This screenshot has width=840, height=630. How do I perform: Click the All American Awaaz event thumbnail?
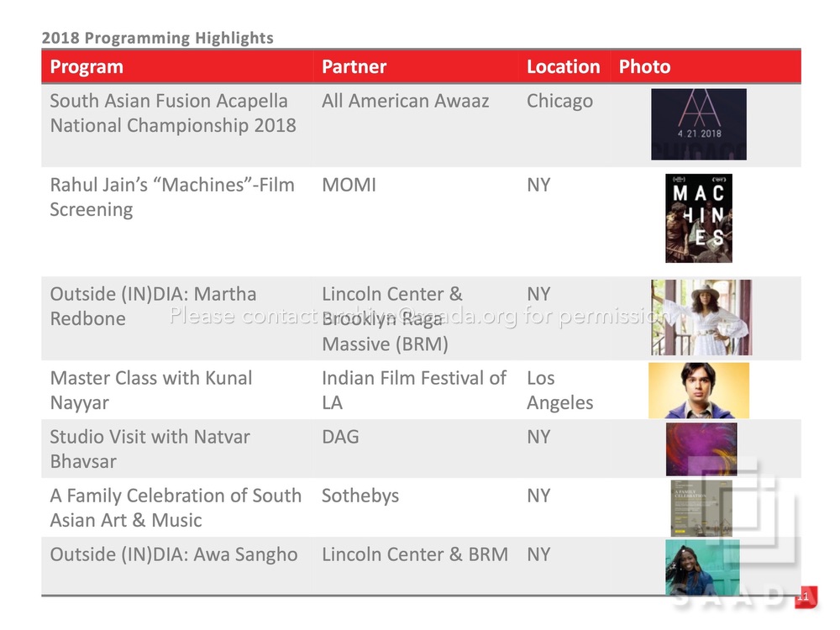[x=699, y=124]
